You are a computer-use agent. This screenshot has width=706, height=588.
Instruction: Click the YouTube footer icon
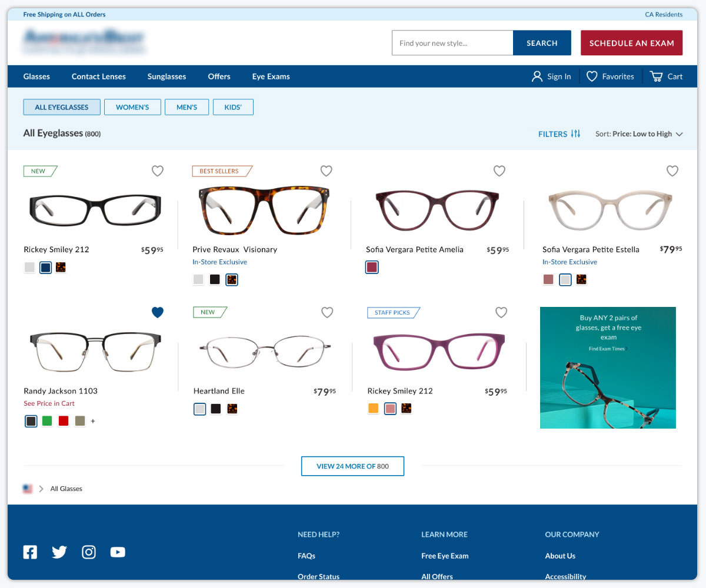pos(118,552)
